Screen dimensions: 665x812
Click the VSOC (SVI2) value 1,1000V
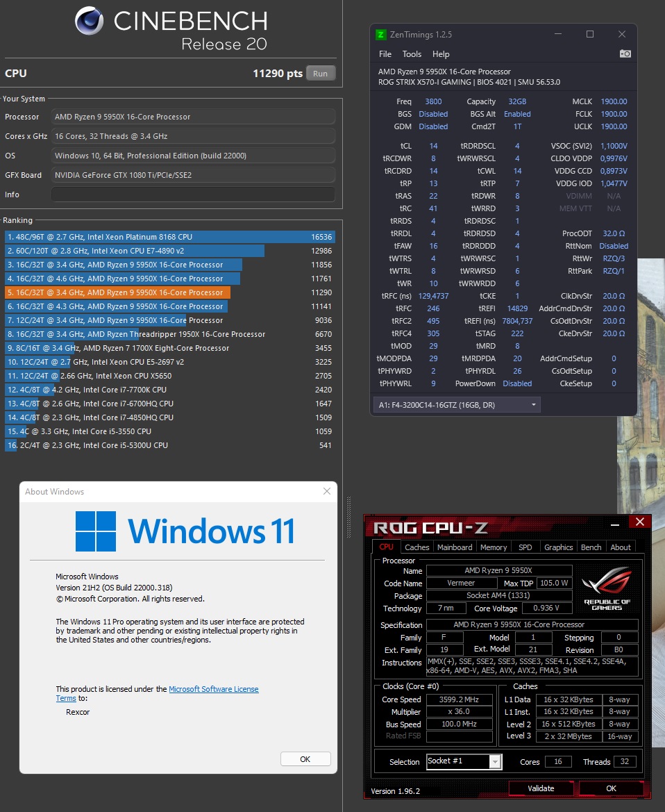tap(614, 146)
